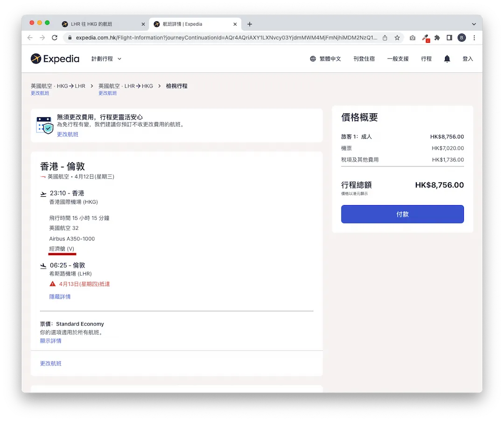The height and width of the screenshot is (421, 504).
Task: Click the camera extension icon
Action: [x=413, y=38]
